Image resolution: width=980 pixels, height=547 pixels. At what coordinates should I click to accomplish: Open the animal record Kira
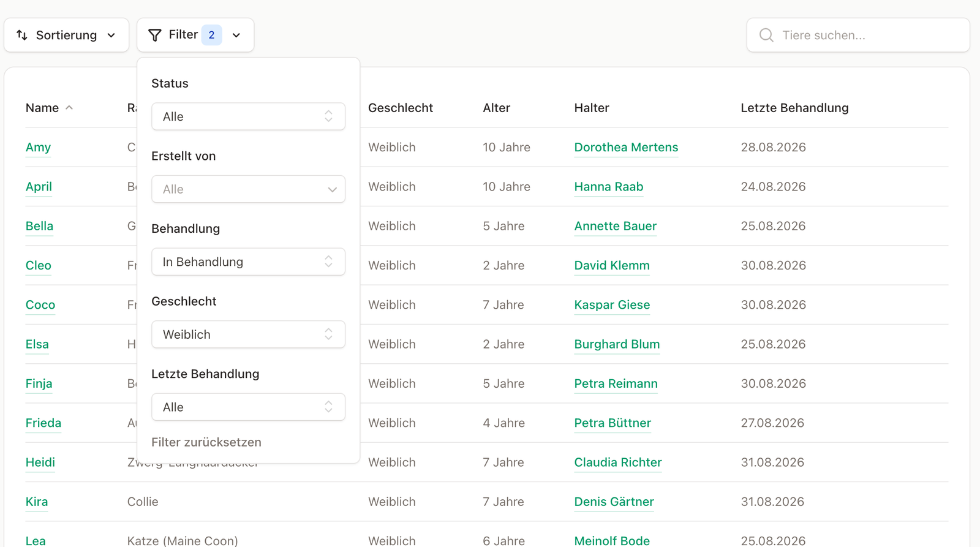[x=37, y=502]
